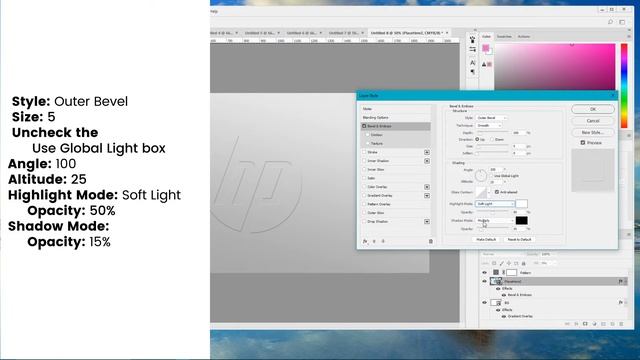Add another Drop Shadow with plus icon
This screenshot has width=640, height=360.
tap(427, 221)
